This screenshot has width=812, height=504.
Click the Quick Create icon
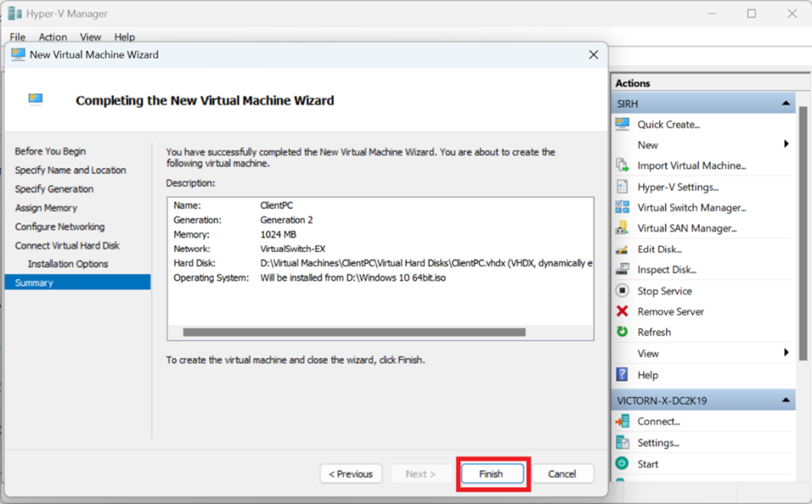(x=622, y=124)
